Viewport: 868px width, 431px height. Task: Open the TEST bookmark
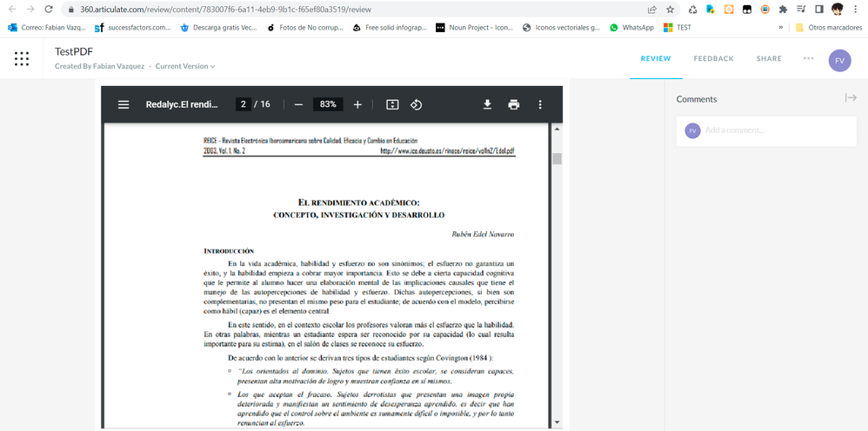click(678, 27)
